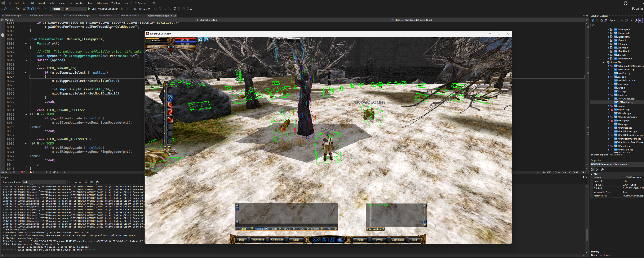Click Clear All icon in the Output panel
644x258 pixels.
point(86,182)
